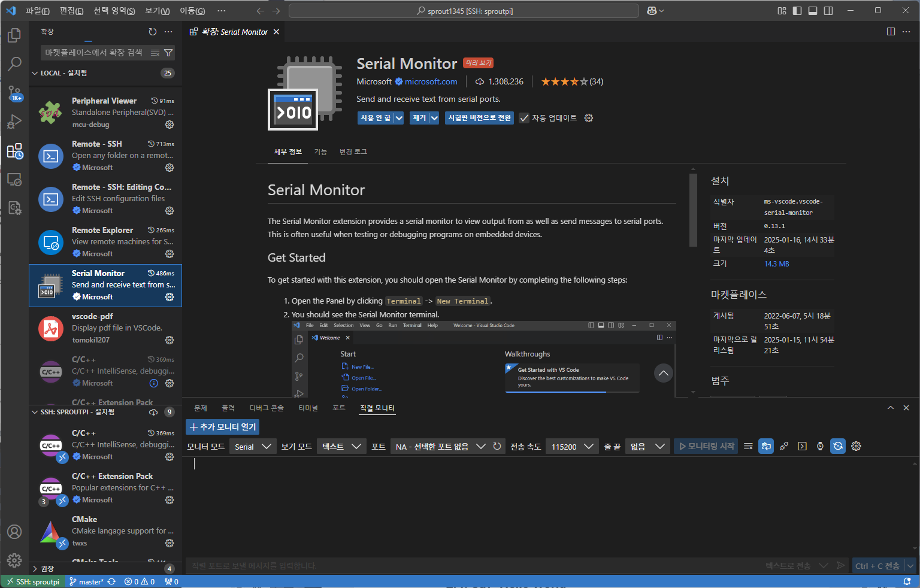Click the Extensions icon in activity bar
Viewport: 920px width, 588px height.
tap(14, 151)
